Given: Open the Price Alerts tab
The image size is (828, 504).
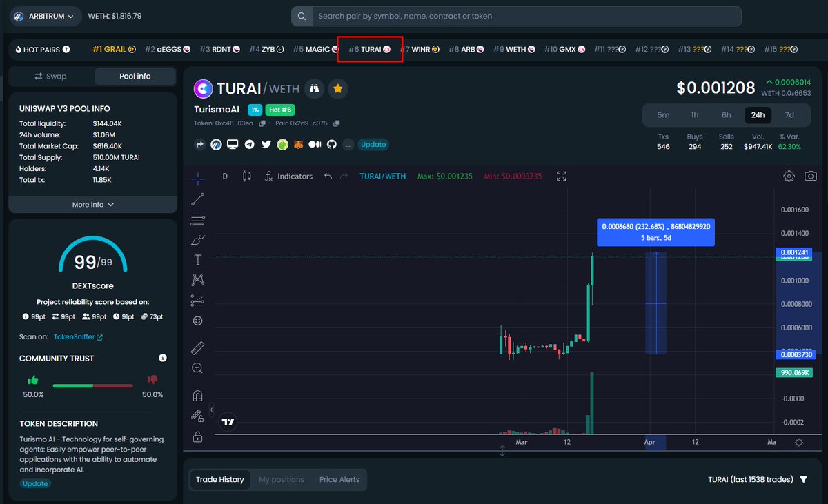Looking at the screenshot, I should coord(339,479).
